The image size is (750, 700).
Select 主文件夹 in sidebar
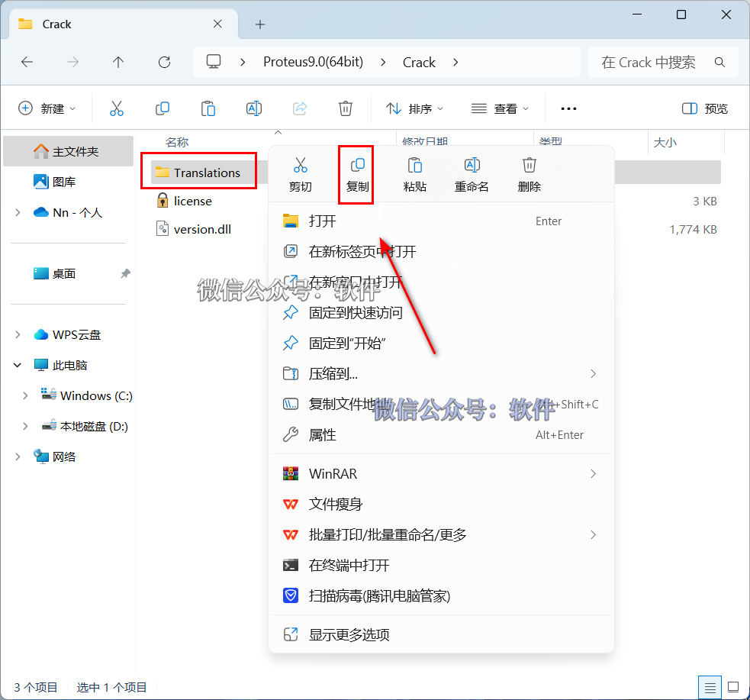(68, 151)
